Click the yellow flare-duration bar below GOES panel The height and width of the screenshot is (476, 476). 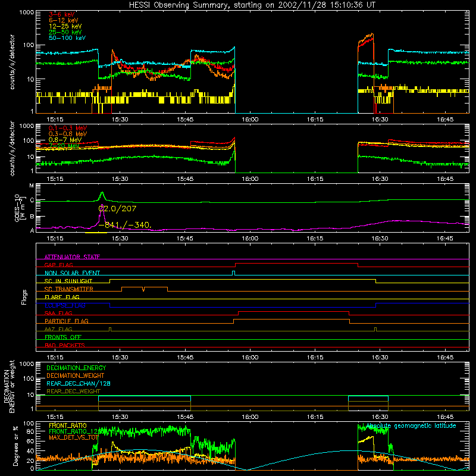coord(96,233)
